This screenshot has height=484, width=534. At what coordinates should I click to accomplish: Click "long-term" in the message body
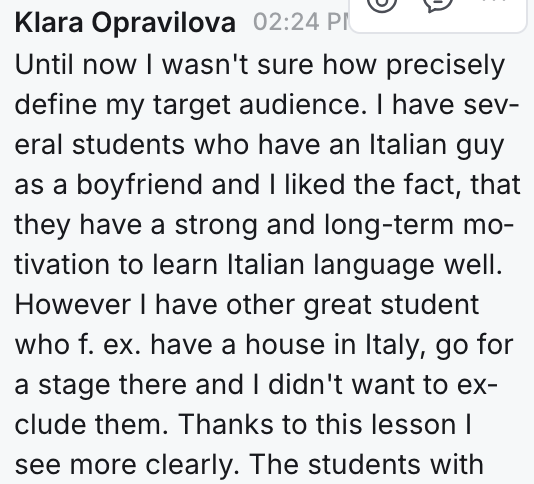click(x=389, y=227)
